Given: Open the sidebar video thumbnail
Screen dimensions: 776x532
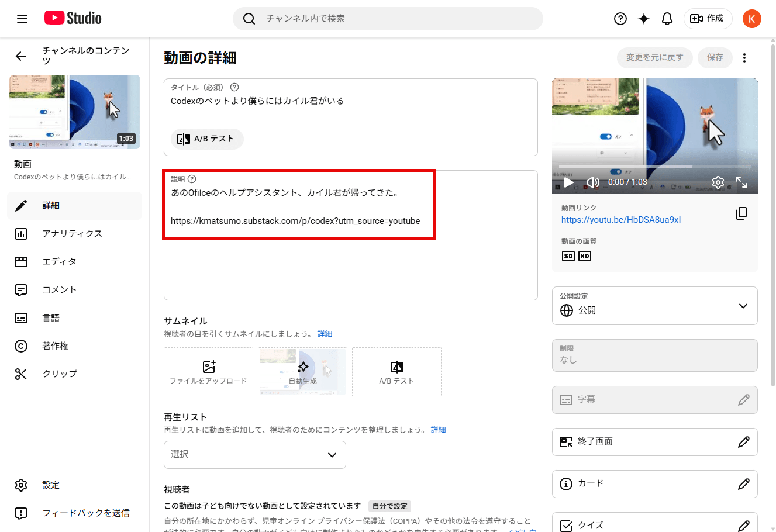Looking at the screenshot, I should [x=75, y=112].
